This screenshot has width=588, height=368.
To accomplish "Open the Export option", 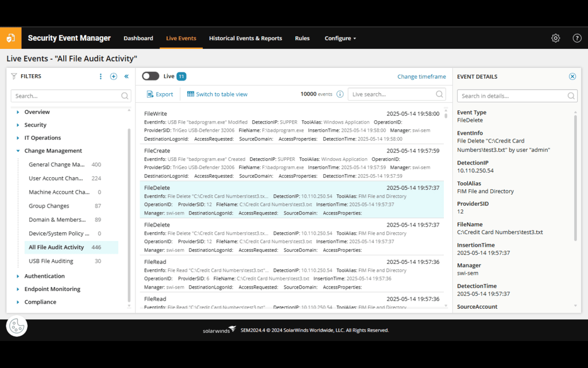I will [x=160, y=94].
